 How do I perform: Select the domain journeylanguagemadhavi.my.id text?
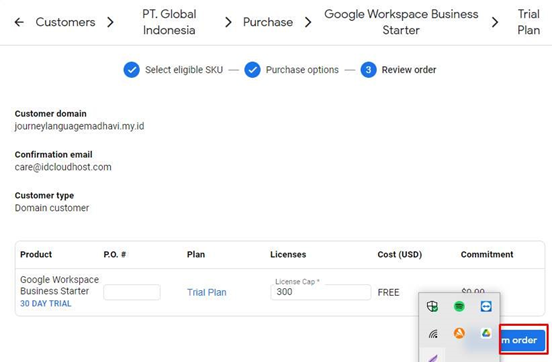80,126
